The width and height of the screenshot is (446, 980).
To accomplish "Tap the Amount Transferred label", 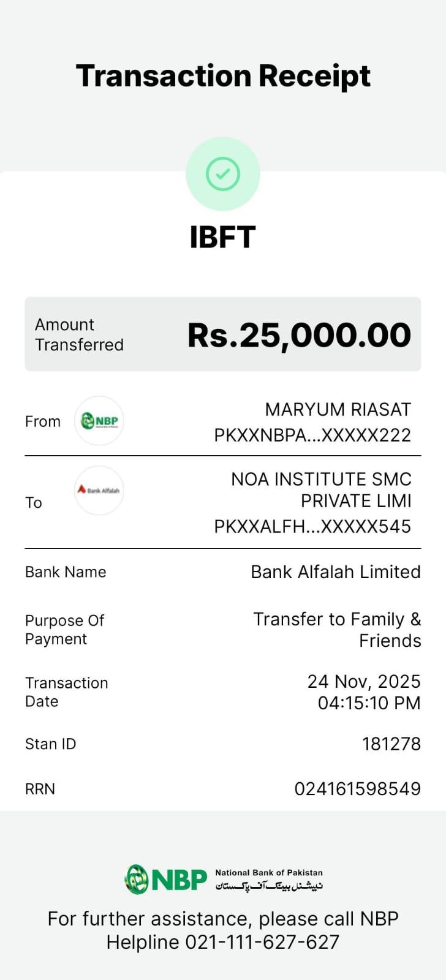I will 79,334.
